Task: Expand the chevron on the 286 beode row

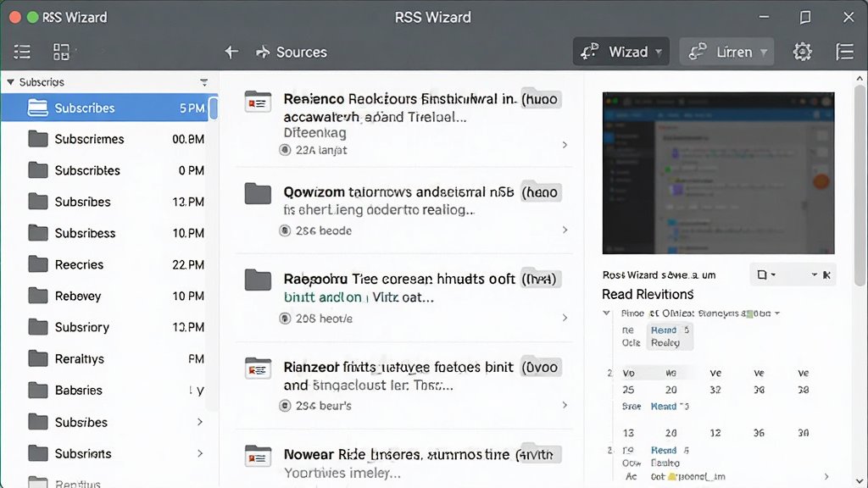Action: [x=565, y=230]
